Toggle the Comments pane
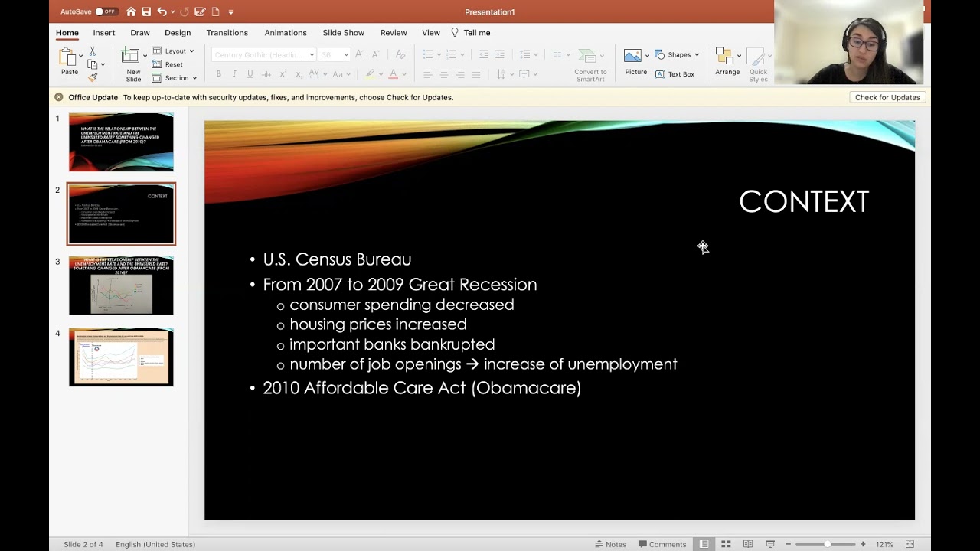 click(x=663, y=544)
